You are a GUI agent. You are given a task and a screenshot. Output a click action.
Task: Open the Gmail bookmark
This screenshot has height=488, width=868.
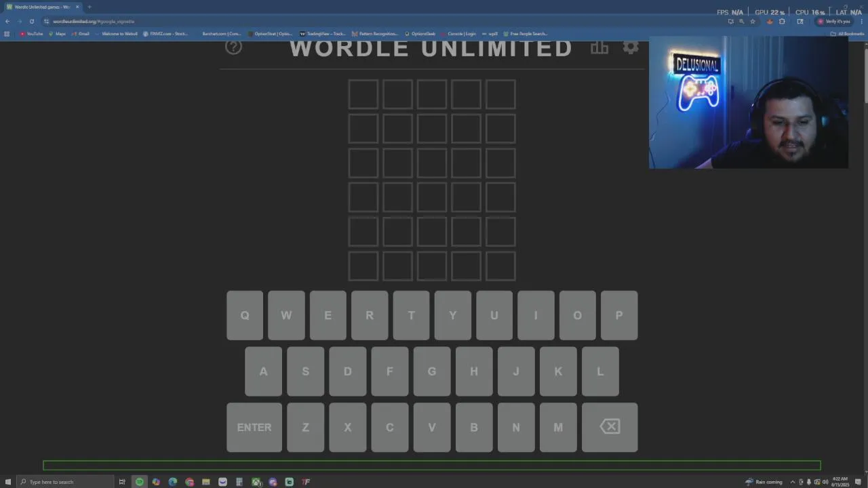pyautogui.click(x=81, y=34)
